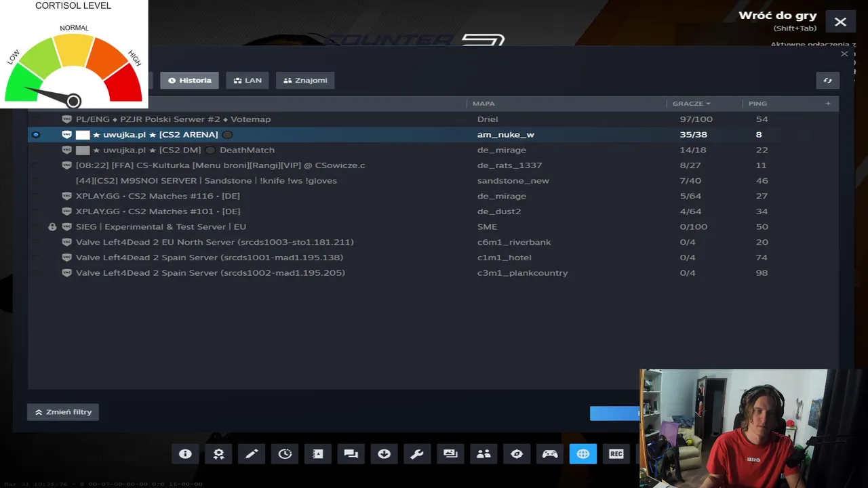The width and height of the screenshot is (868, 488).
Task: Sort servers by PING column header
Action: click(x=757, y=104)
